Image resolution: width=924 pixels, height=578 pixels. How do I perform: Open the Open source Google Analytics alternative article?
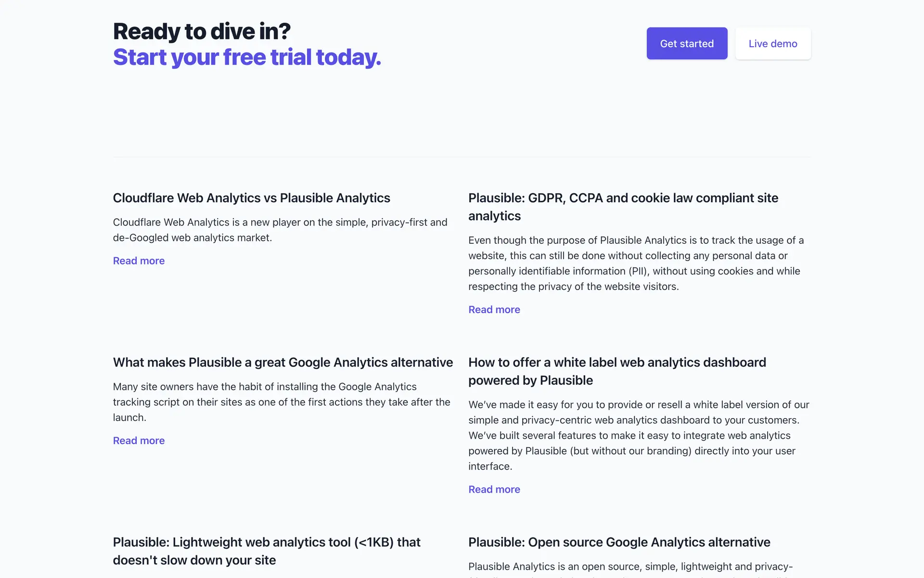click(619, 542)
